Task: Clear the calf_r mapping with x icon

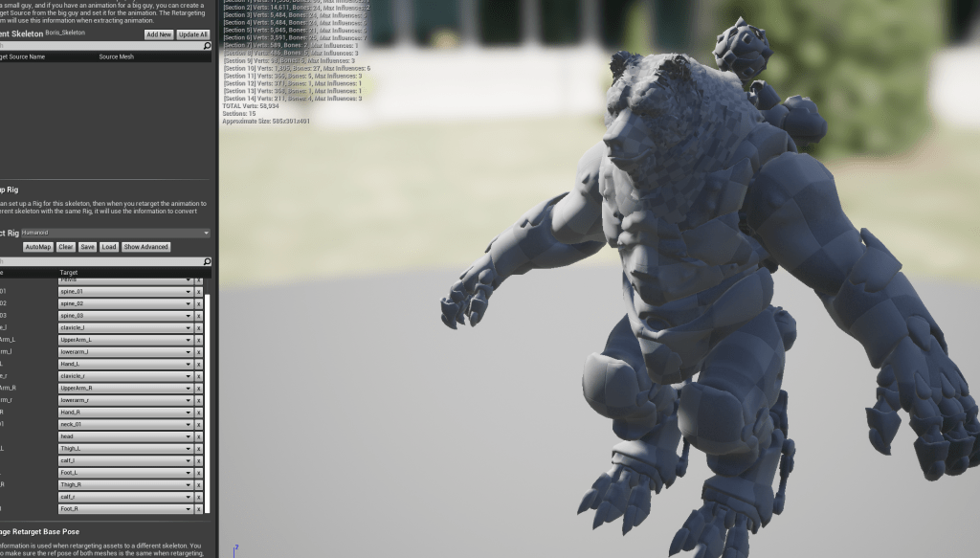Action: click(x=199, y=497)
